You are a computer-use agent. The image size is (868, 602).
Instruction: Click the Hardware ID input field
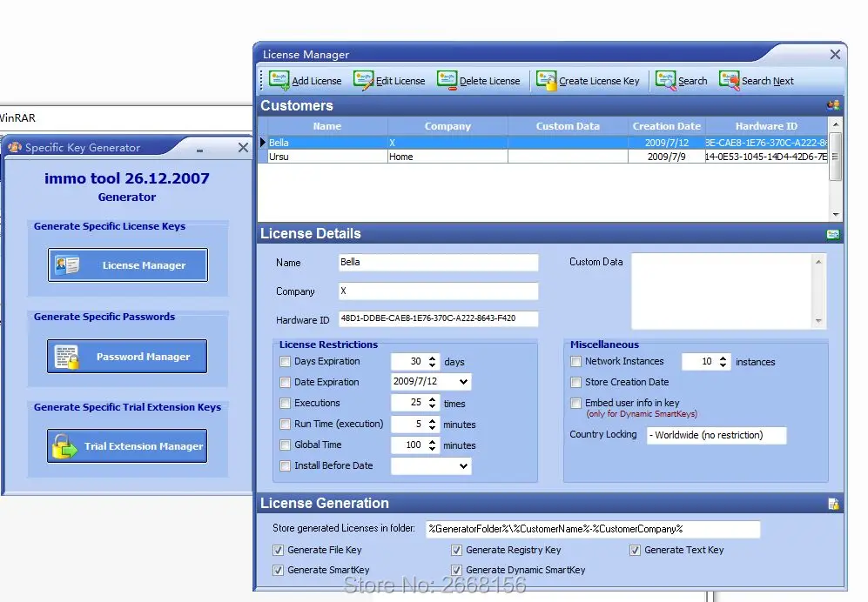click(439, 318)
